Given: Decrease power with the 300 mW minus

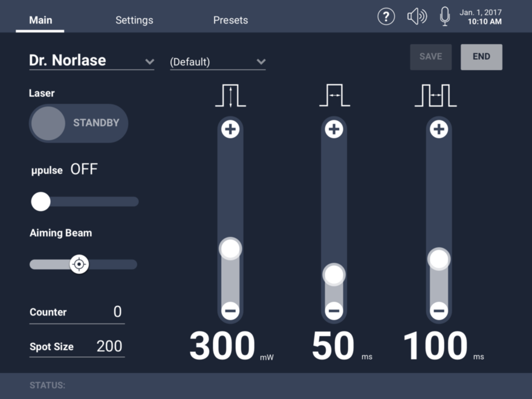Looking at the screenshot, I should coord(230,311).
